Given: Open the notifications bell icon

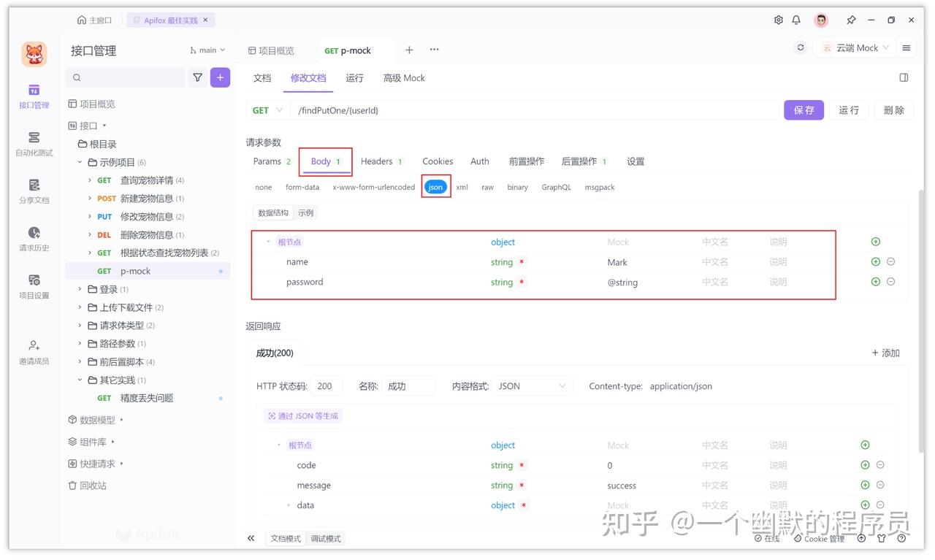Looking at the screenshot, I should 796,20.
